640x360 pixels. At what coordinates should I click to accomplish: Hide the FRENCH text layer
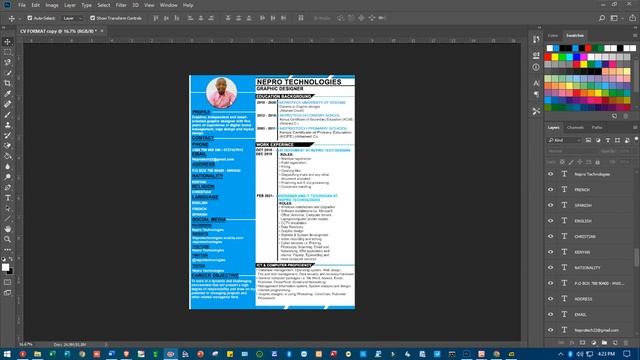pyautogui.click(x=551, y=189)
